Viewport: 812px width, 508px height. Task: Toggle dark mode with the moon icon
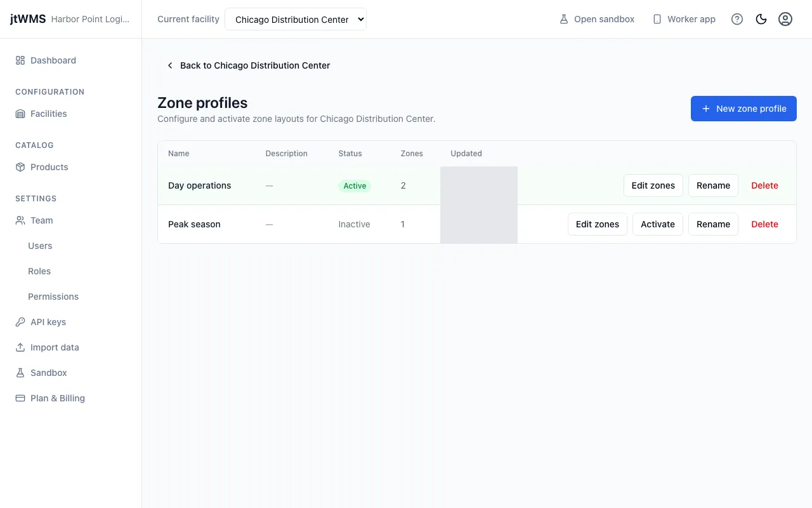[x=761, y=19]
